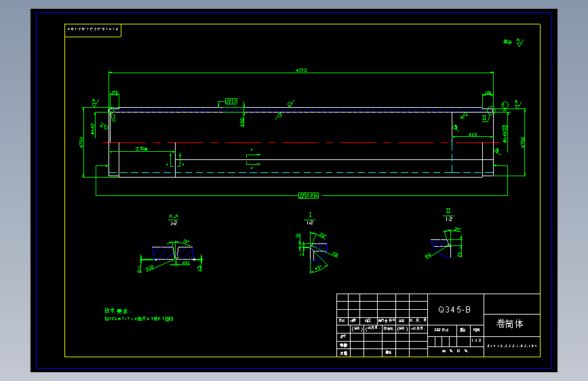
Task: Select the 440 dimension near right end
Action: [x=473, y=134]
